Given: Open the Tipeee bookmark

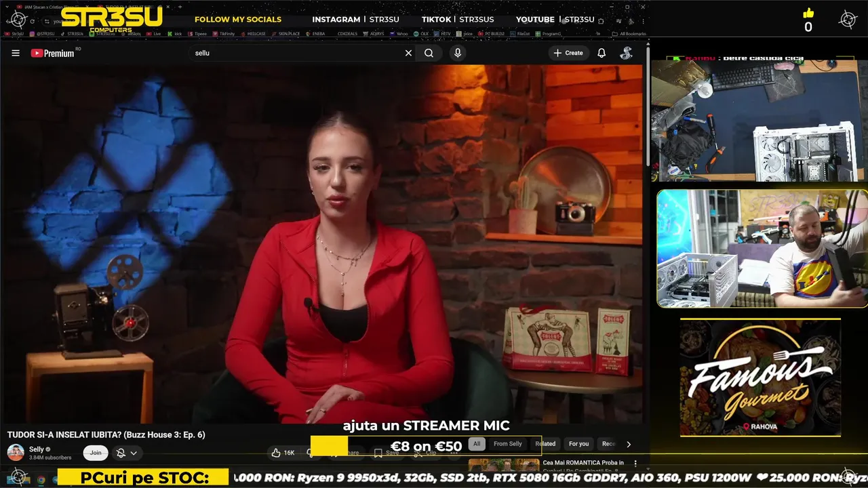Looking at the screenshot, I should [197, 33].
